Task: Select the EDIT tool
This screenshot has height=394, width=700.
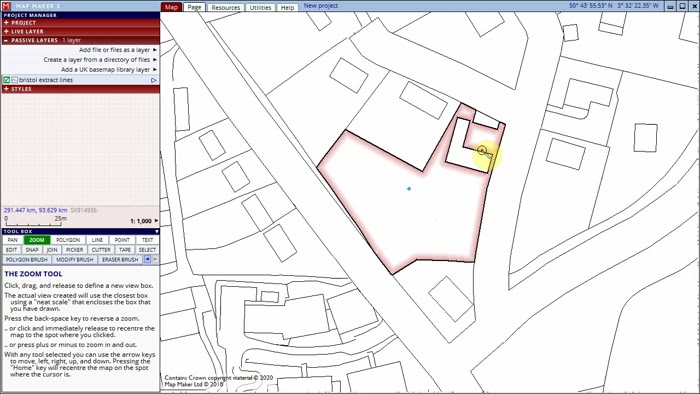Action: 12,250
